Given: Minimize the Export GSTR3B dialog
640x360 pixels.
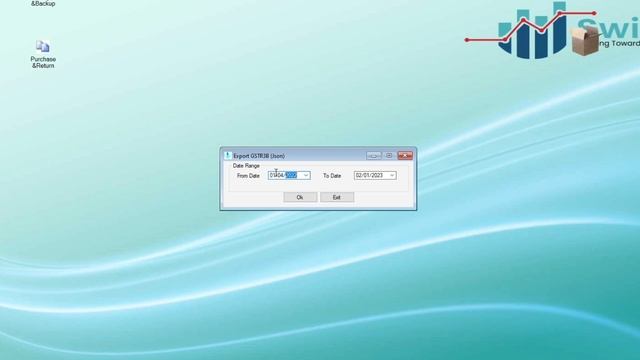Looking at the screenshot, I should tap(373, 156).
